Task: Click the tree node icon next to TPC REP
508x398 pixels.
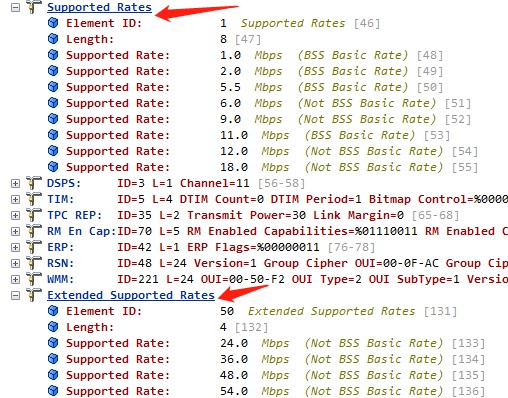Action: 34,215
